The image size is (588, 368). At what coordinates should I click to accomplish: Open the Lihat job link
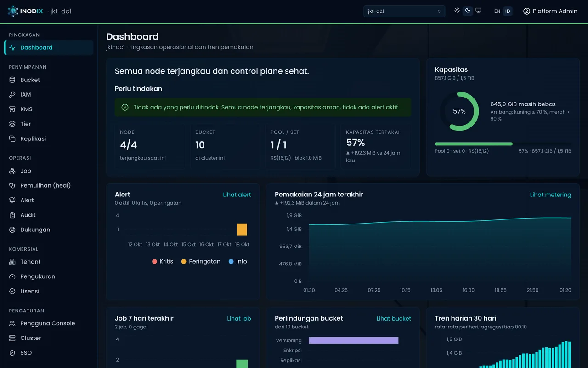[x=239, y=318]
